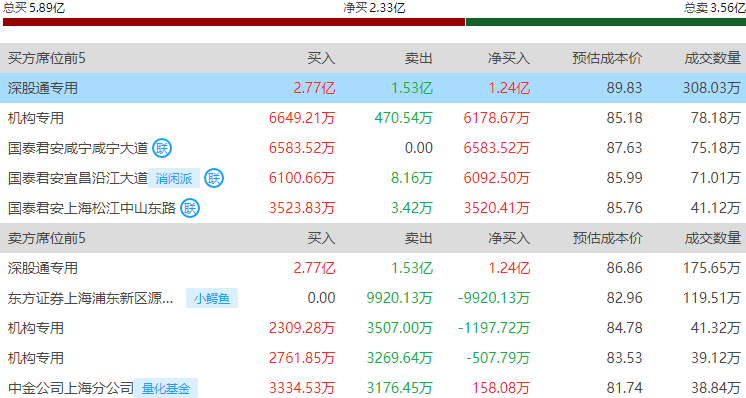Click 买入 column header in seller table
The image size is (746, 398).
point(321,238)
